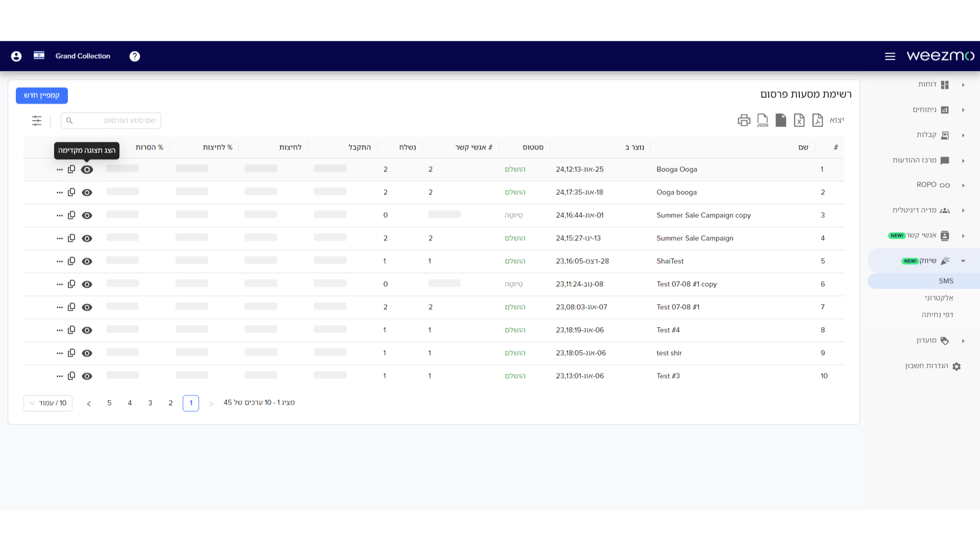This screenshot has width=980, height=551.
Task: Export list as CSV file icon
Action: [781, 120]
